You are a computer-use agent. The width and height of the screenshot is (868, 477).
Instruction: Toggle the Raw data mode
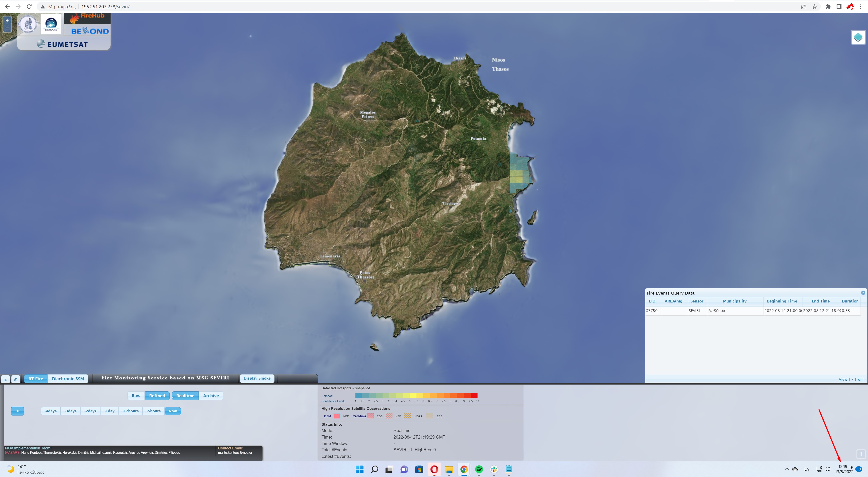pyautogui.click(x=136, y=395)
